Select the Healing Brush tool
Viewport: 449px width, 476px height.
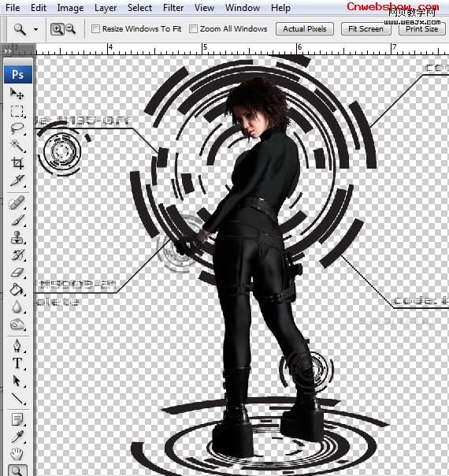[x=17, y=203]
